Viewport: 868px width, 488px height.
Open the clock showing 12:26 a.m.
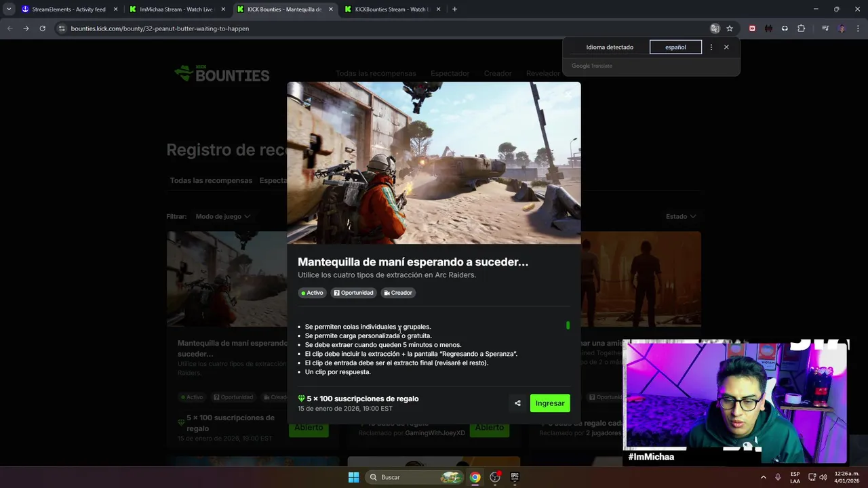[847, 477]
